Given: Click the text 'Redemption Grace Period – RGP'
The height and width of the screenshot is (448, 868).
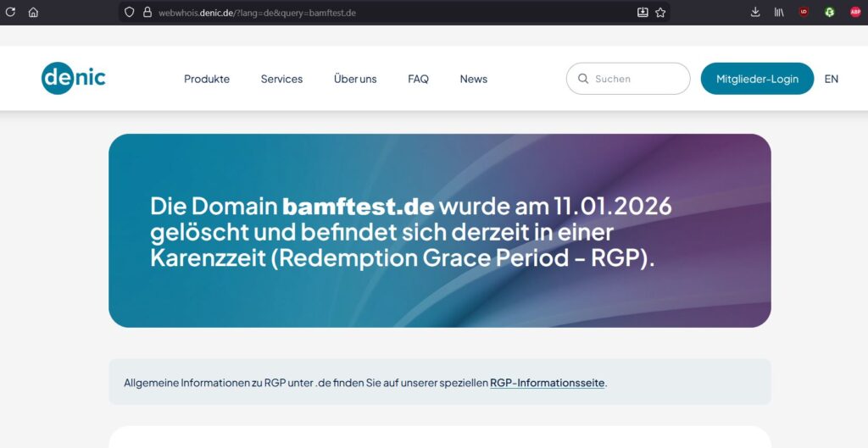Looking at the screenshot, I should point(459,258).
